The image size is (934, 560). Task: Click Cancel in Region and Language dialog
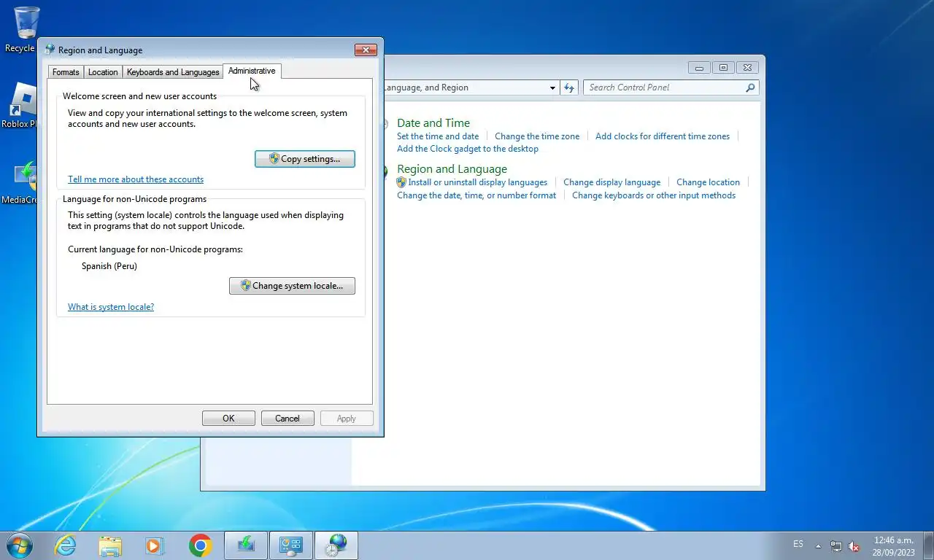pyautogui.click(x=287, y=419)
